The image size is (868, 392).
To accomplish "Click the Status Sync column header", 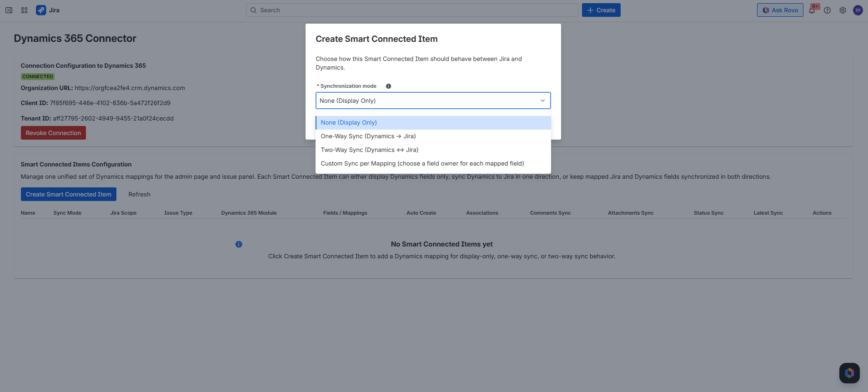I will 708,213.
